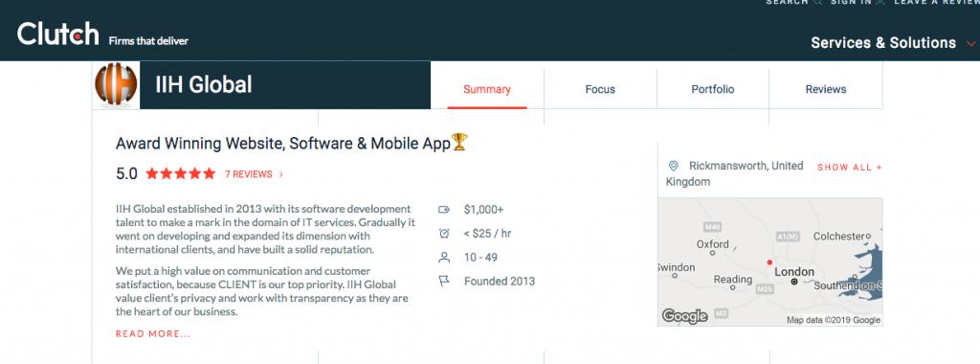
Task: Switch to the Focus tab
Action: coord(600,89)
